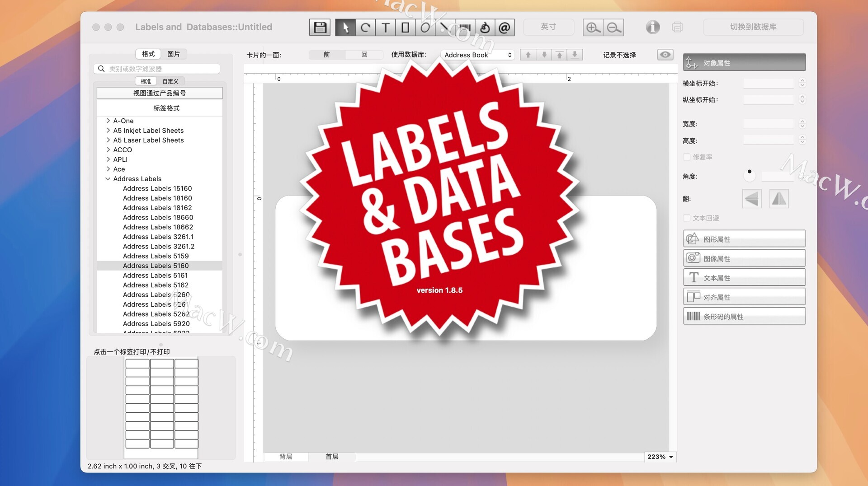Screen dimensions: 868x486
Task: Open the 223% zoom dropdown
Action: [660, 457]
